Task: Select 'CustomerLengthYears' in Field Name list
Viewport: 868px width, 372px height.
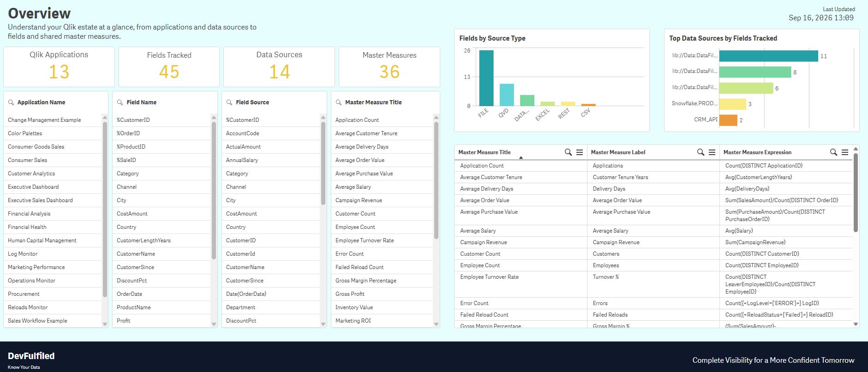Action: tap(162, 240)
